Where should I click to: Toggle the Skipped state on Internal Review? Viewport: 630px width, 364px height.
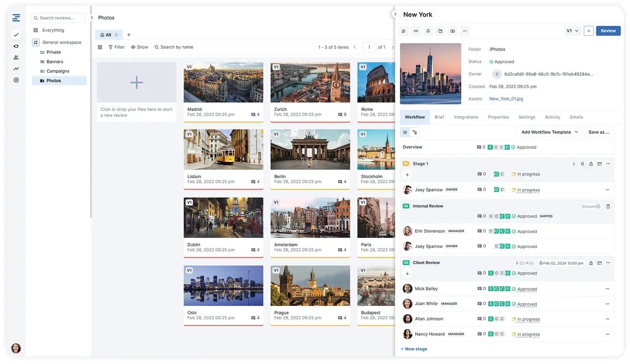pos(591,206)
